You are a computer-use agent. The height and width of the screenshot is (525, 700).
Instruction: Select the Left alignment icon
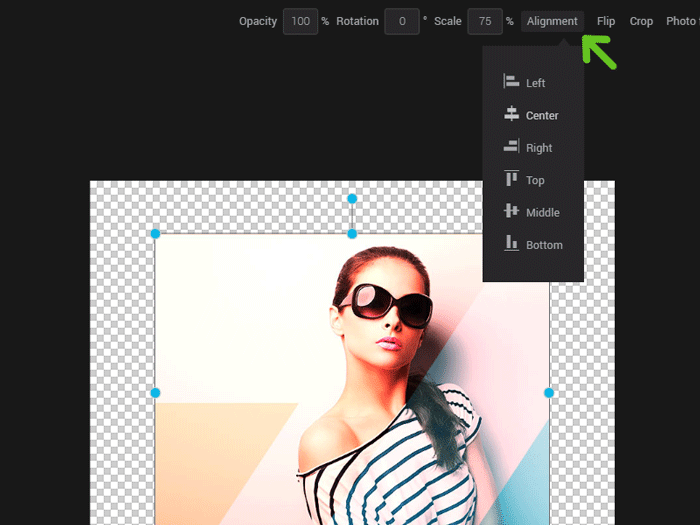coord(511,83)
